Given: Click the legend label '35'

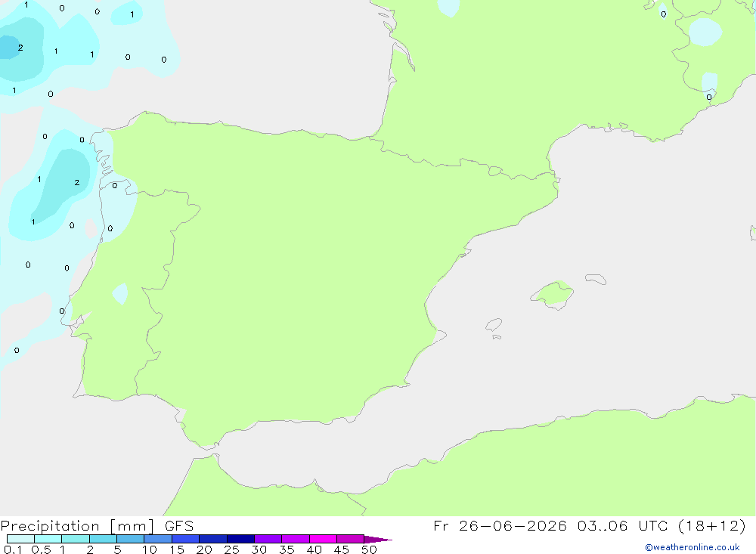Looking at the screenshot, I should (287, 549).
